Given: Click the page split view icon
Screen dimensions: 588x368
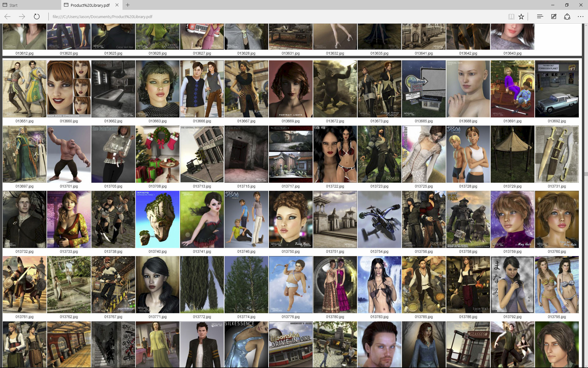Looking at the screenshot, I should pos(511,17).
